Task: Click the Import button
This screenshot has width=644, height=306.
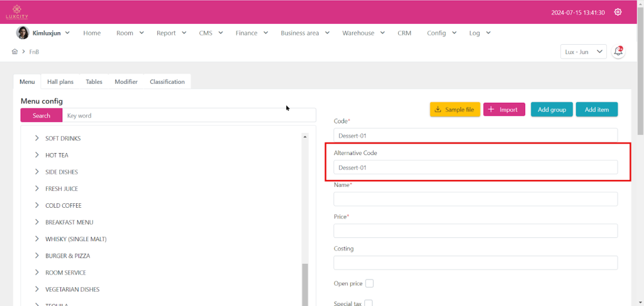Action: click(503, 110)
